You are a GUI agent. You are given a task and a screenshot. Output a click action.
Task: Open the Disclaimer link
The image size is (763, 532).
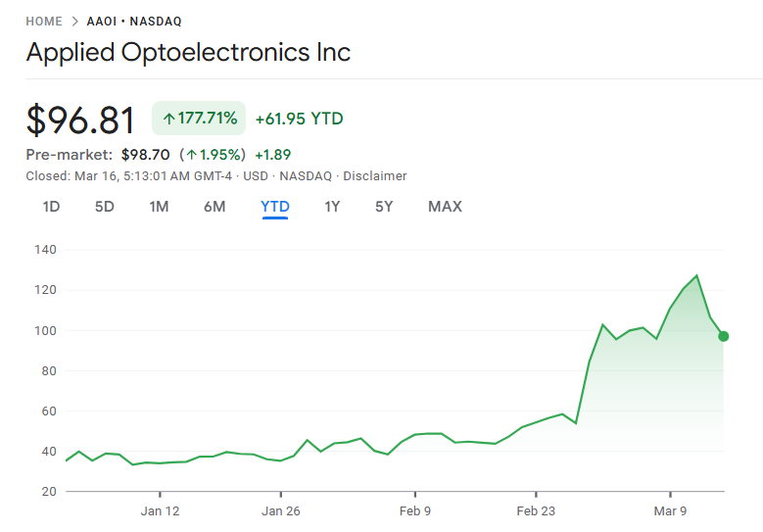click(x=375, y=176)
